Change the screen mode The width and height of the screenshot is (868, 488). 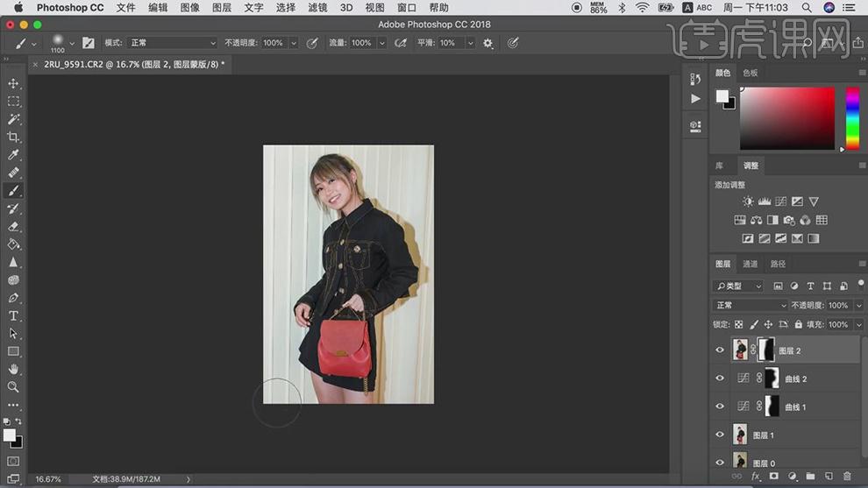pyautogui.click(x=13, y=478)
